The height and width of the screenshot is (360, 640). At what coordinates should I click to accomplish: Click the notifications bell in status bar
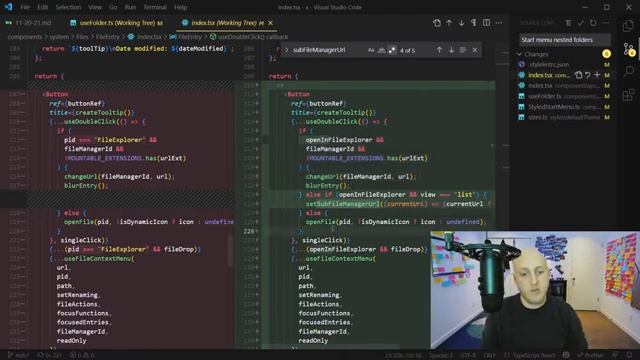(x=629, y=356)
